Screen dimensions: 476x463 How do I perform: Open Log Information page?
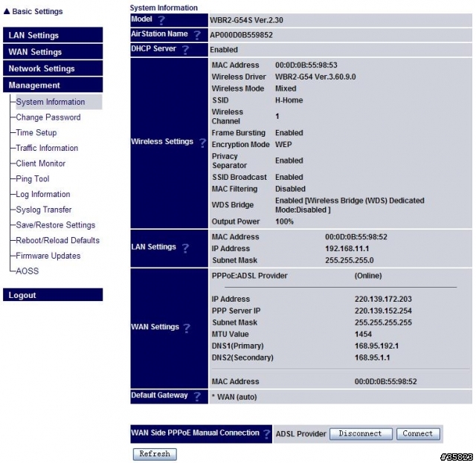point(43,195)
